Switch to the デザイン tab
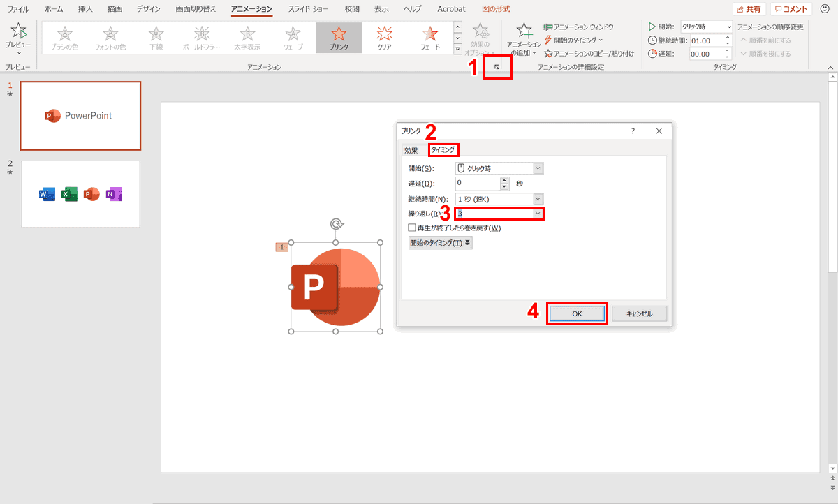This screenshot has width=838, height=504. pos(148,9)
